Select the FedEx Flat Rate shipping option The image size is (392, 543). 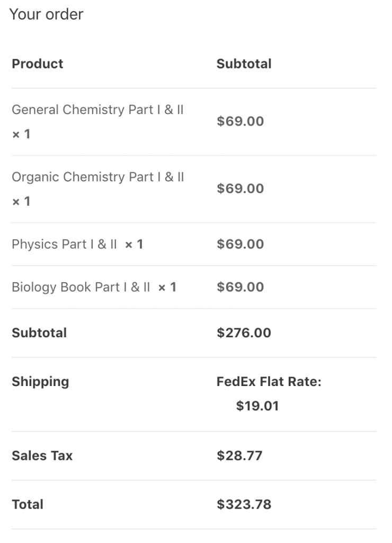click(x=269, y=382)
